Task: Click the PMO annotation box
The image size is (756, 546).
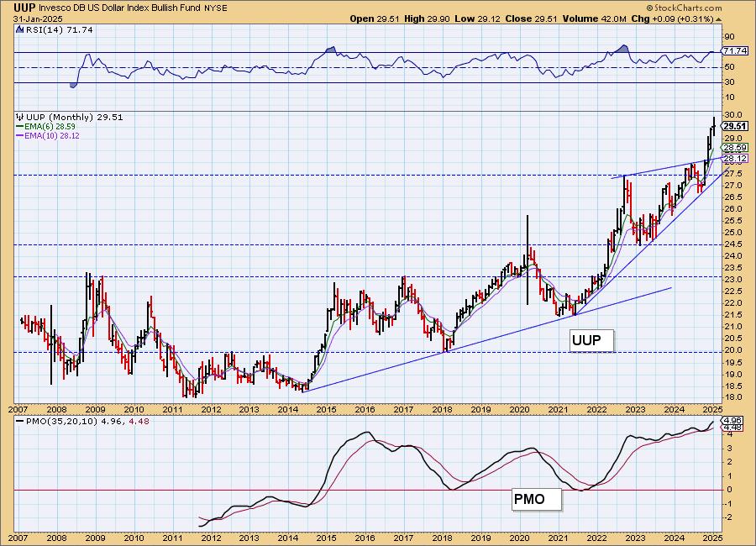Action: coord(536,499)
